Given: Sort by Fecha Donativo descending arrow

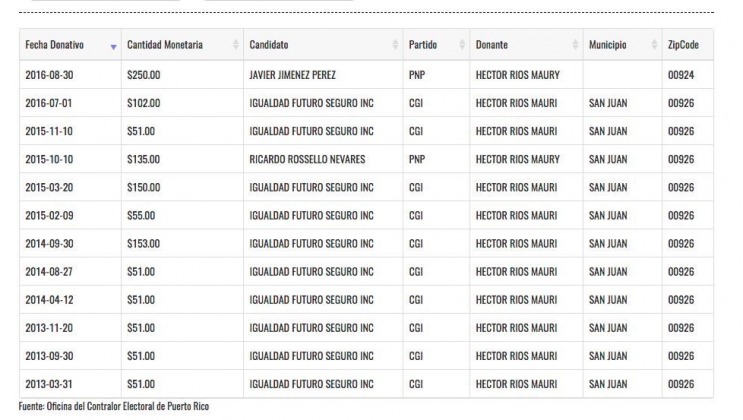Looking at the screenshot, I should pyautogui.click(x=113, y=47).
